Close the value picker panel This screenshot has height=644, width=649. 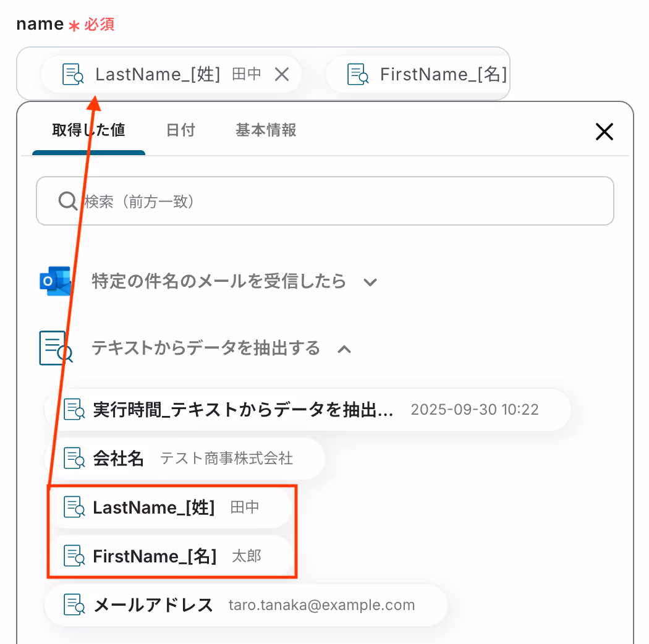604,132
